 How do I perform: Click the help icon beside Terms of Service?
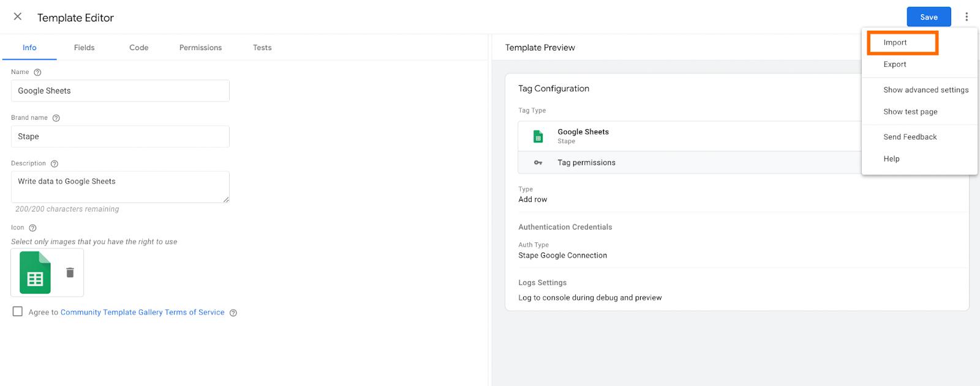point(233,313)
